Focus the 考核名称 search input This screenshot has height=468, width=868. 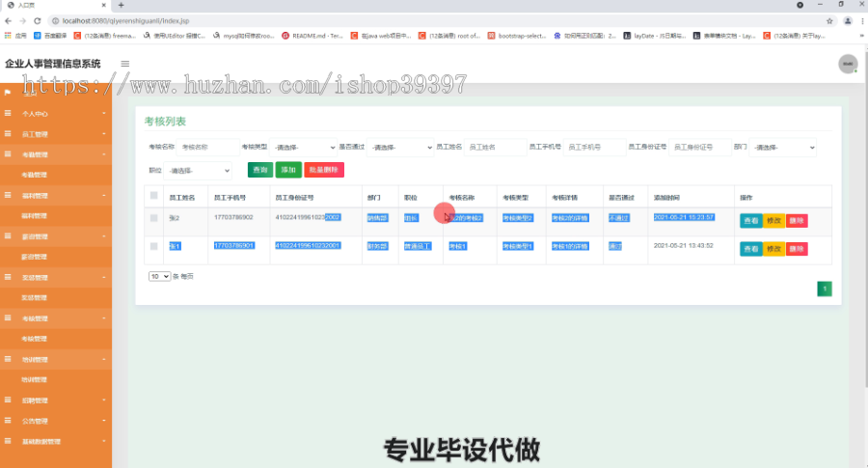click(207, 148)
